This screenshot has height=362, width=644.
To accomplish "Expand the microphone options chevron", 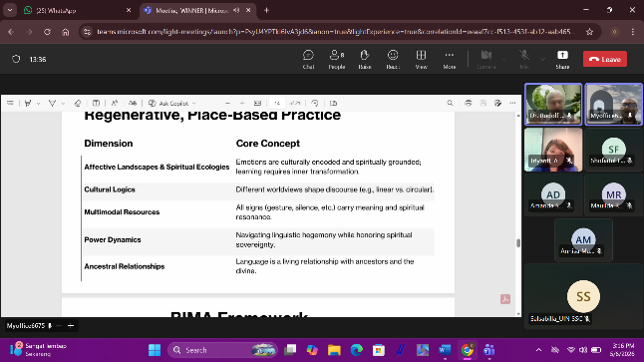I will (542, 59).
